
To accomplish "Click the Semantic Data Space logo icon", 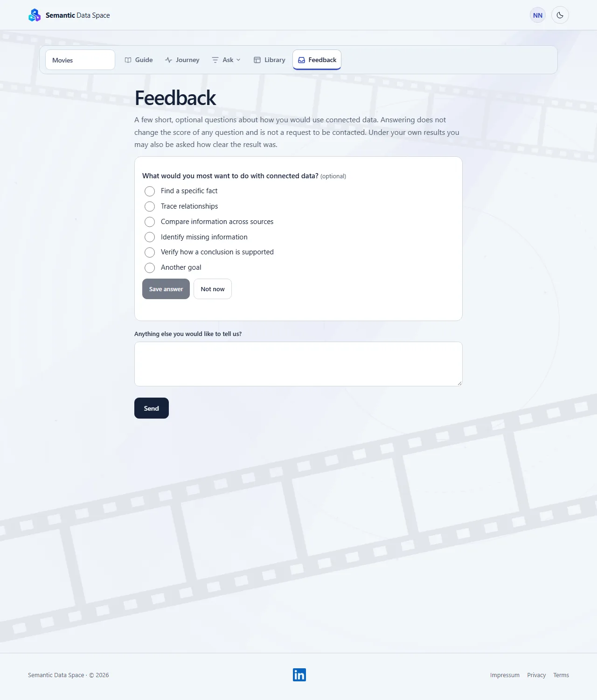I will click(x=35, y=15).
